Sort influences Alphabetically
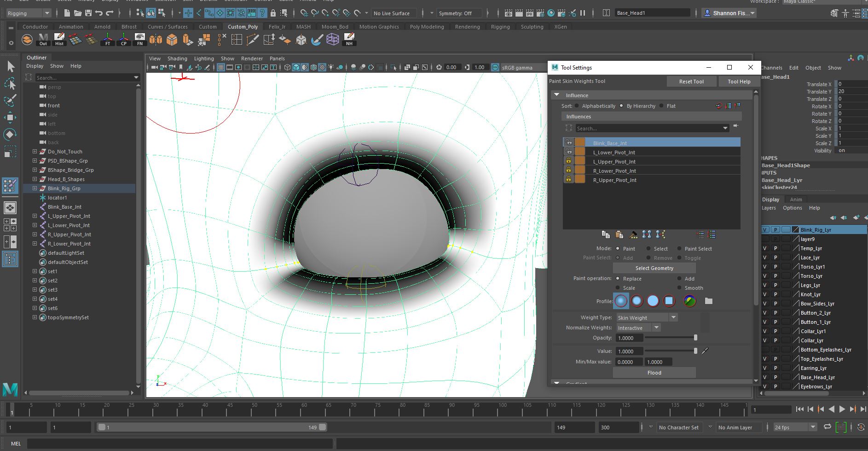This screenshot has width=868, height=451. 577,106
